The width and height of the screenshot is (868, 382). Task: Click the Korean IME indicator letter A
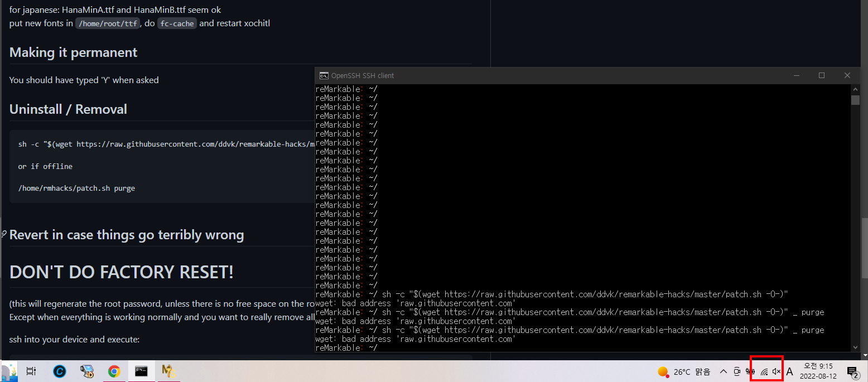click(790, 371)
